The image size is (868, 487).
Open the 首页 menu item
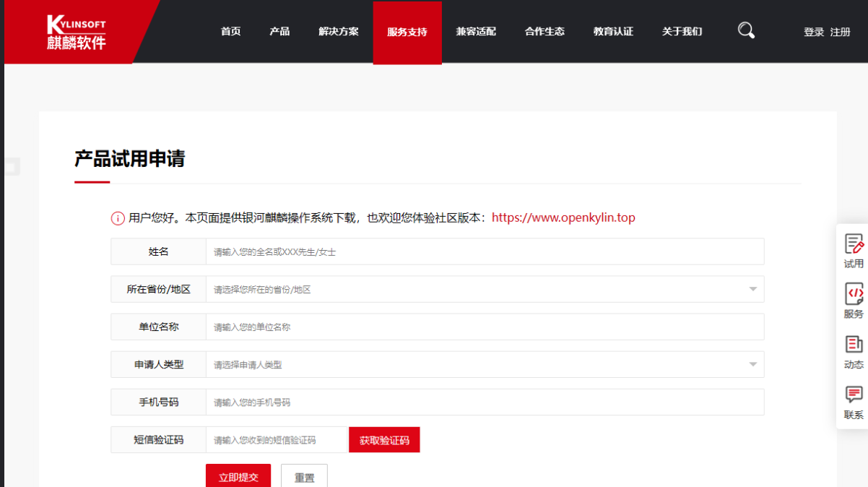click(230, 32)
